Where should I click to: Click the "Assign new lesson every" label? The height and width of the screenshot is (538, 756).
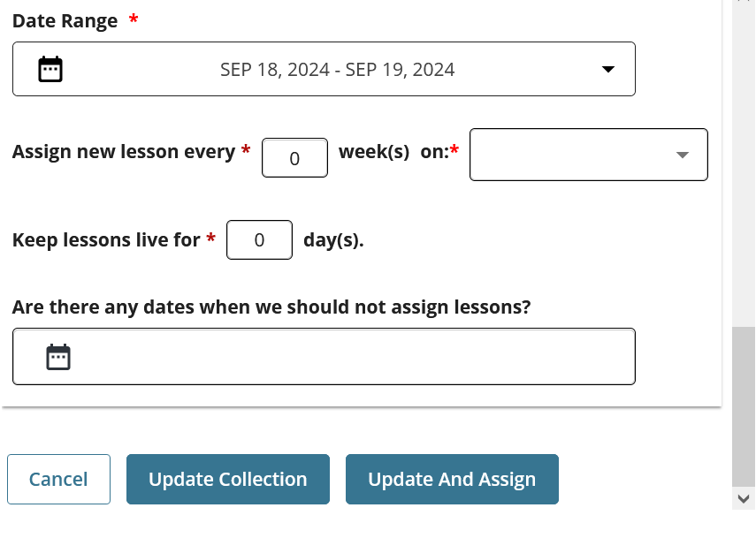click(x=123, y=152)
